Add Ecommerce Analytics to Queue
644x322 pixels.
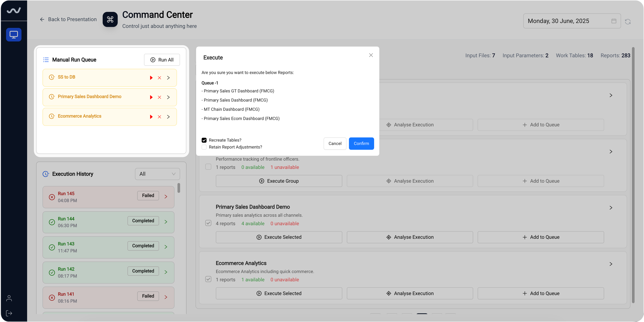541,293
